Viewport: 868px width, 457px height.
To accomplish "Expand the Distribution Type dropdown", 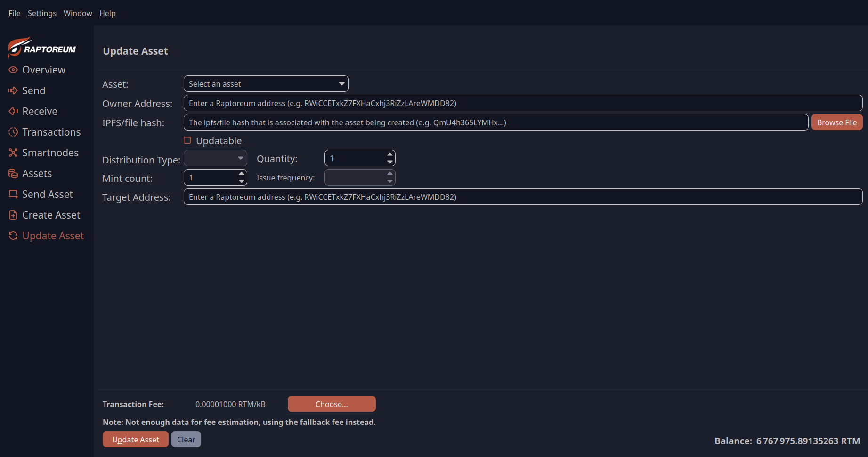I will click(x=215, y=158).
